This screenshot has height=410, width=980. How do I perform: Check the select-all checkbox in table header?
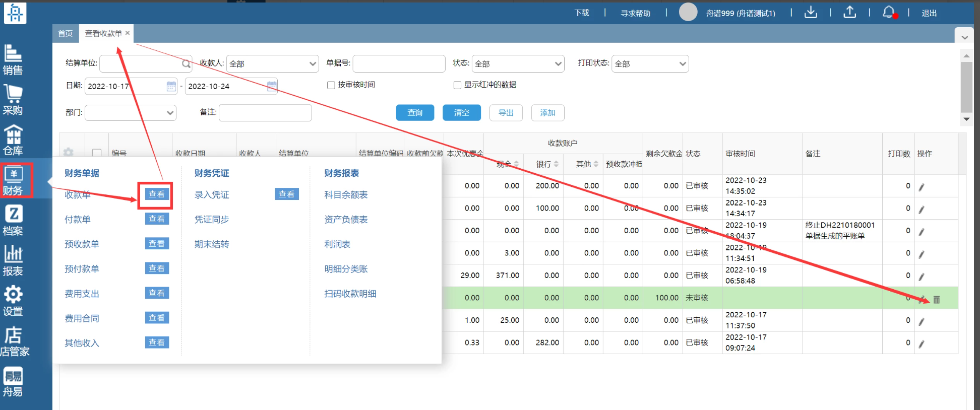point(97,153)
